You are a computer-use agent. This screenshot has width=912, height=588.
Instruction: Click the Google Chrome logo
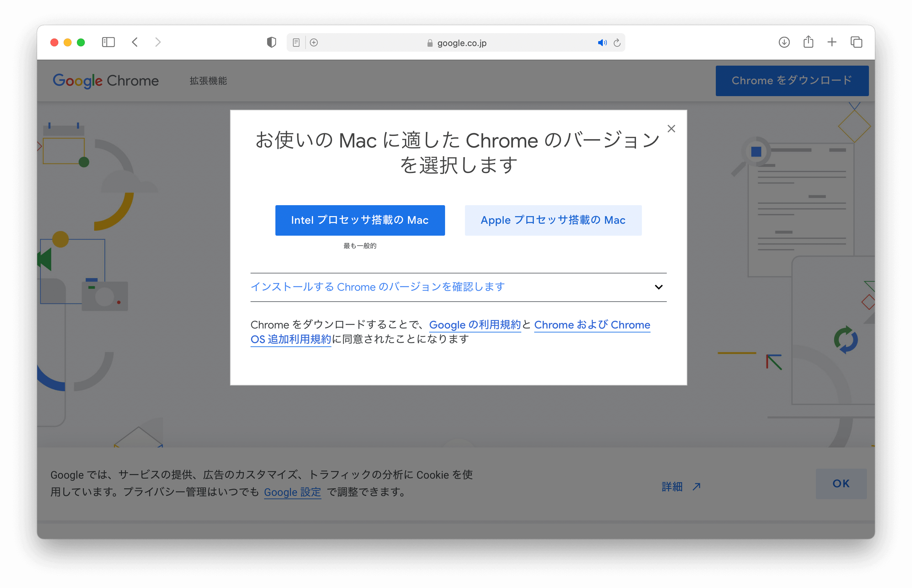coord(106,81)
